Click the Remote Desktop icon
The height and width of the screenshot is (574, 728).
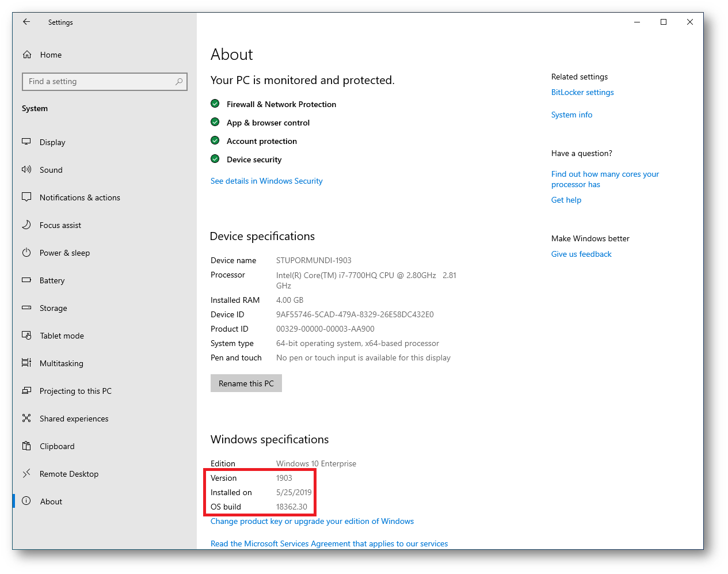(26, 473)
